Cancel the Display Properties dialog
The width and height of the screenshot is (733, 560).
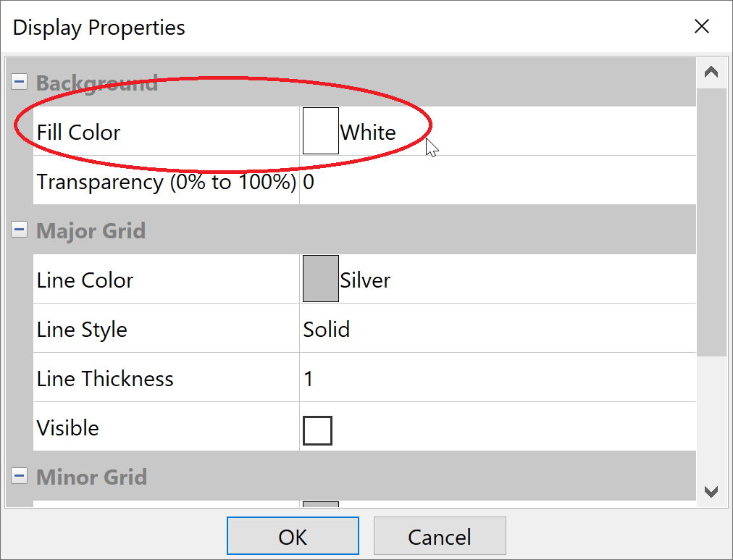pos(439,537)
